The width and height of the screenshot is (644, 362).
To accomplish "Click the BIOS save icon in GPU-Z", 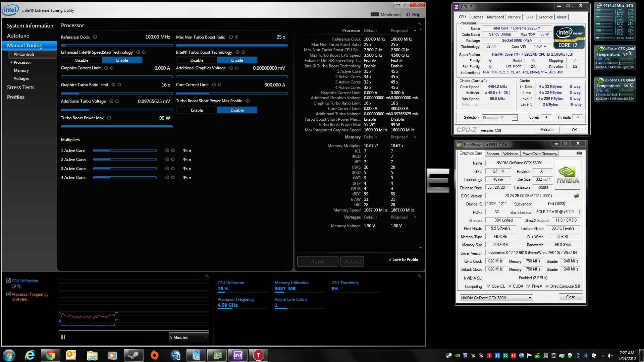I will tap(577, 196).
